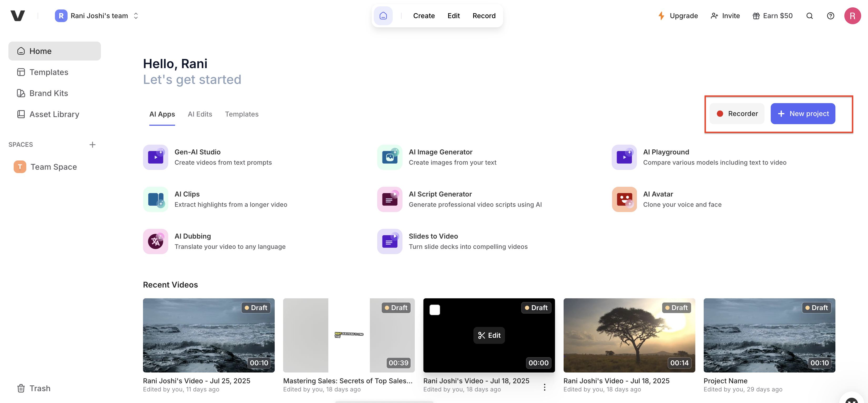The image size is (868, 403).
Task: Launch the AI Avatar app icon
Action: point(624,199)
